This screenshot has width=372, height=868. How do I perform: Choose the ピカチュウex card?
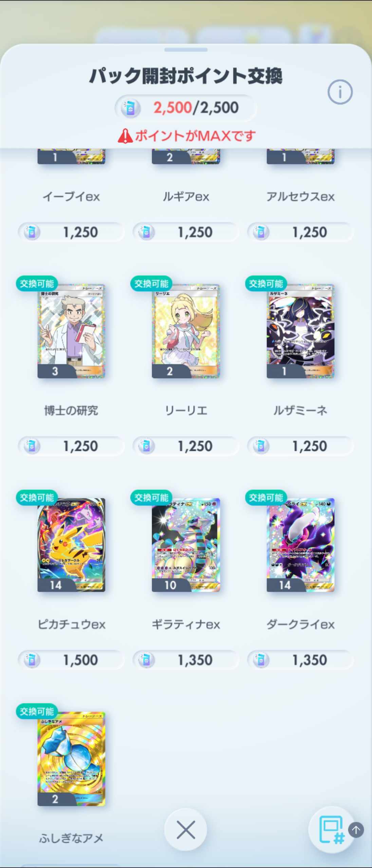pos(71,545)
